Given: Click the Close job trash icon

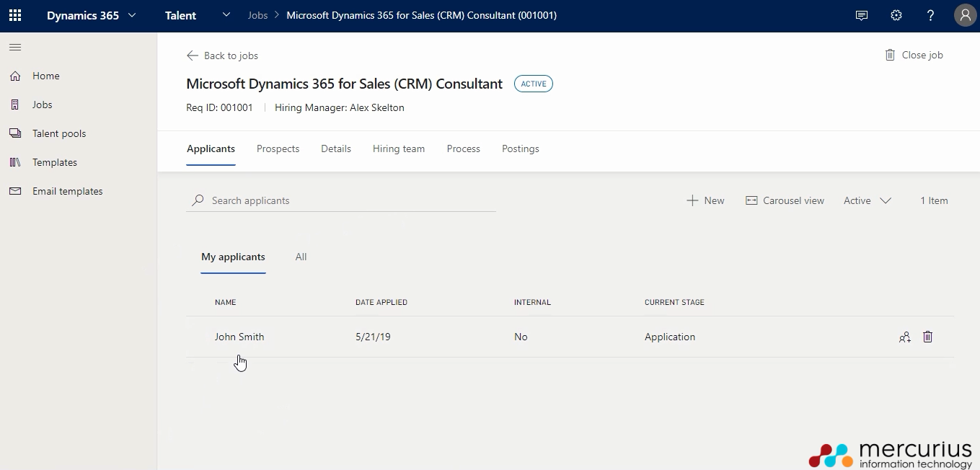Looking at the screenshot, I should [891, 55].
